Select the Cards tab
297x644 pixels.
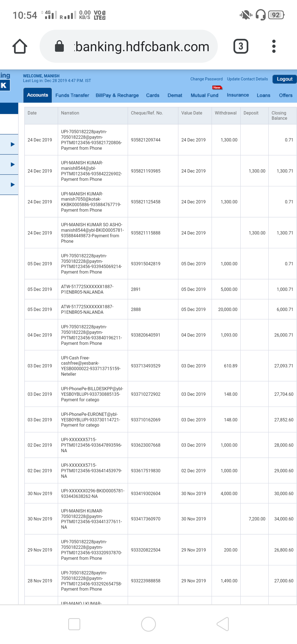tap(153, 95)
